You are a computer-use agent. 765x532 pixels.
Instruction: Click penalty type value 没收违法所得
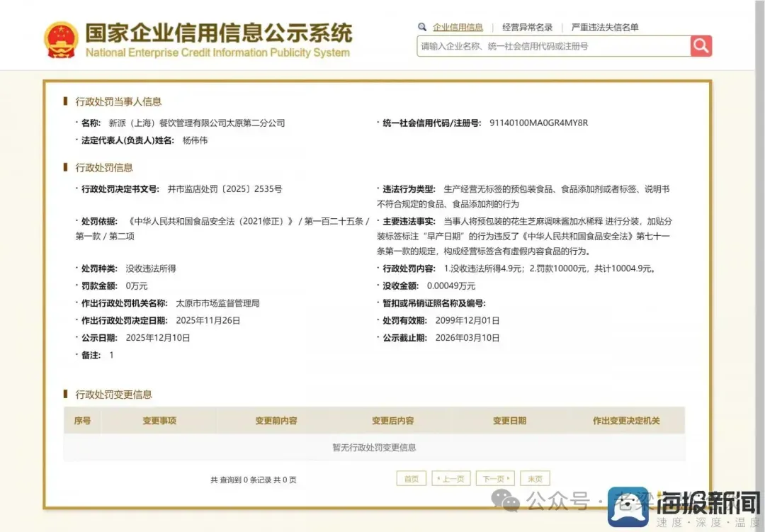[151, 268]
